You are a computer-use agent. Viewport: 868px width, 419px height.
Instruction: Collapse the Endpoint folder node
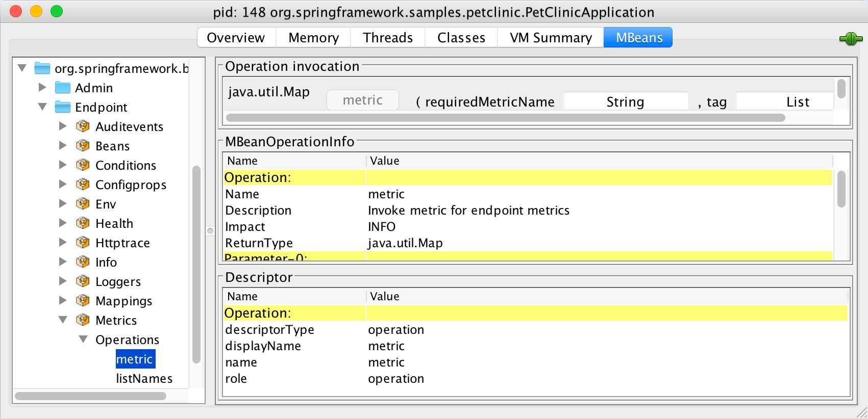pyautogui.click(x=42, y=107)
